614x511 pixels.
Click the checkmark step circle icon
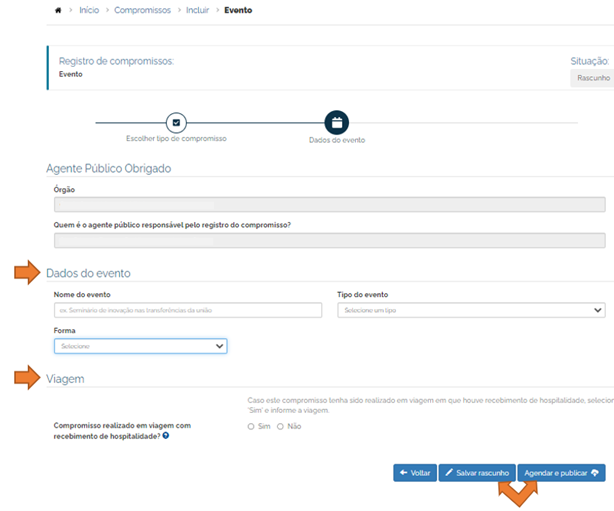point(176,122)
